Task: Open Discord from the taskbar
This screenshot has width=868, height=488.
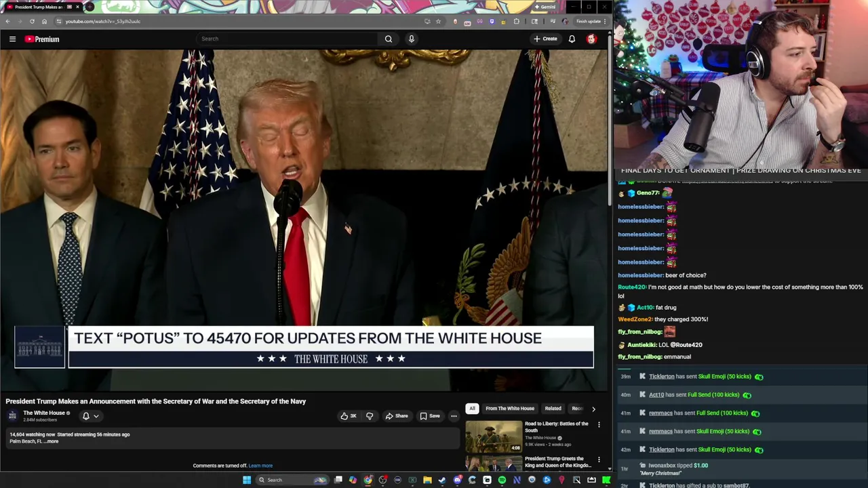Action: pos(457,480)
